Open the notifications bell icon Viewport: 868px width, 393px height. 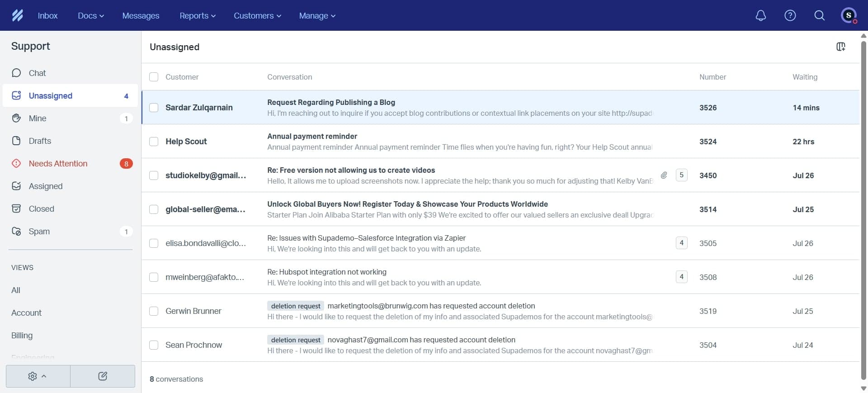pyautogui.click(x=761, y=15)
